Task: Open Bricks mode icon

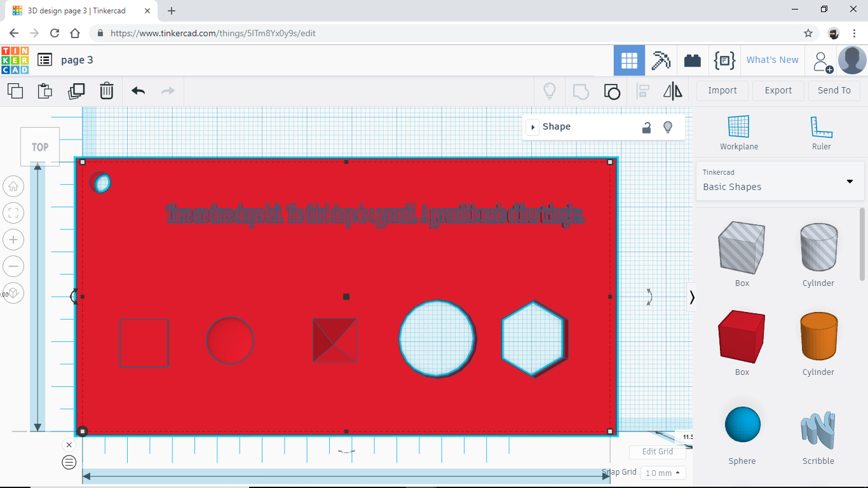Action: click(693, 60)
